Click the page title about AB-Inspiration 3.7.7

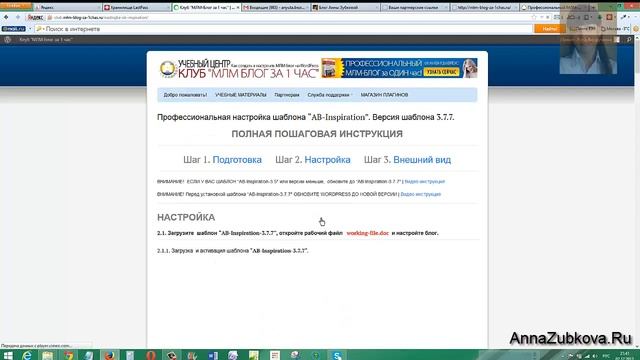306,117
